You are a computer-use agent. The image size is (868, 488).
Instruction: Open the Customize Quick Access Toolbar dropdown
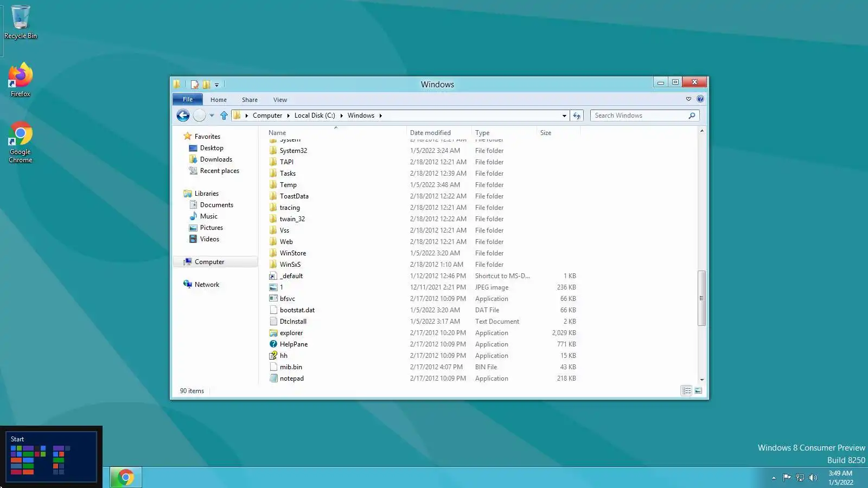point(216,85)
